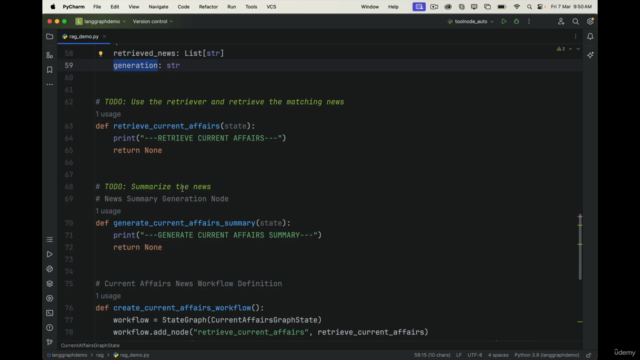Open the Refactor menu

[208, 7]
